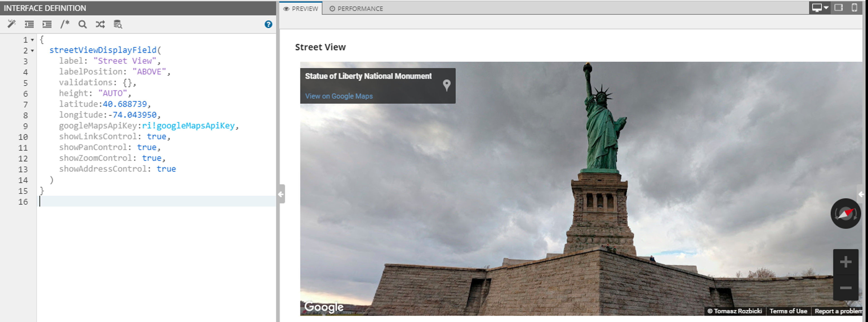Switch preview to phone device

(854, 7)
